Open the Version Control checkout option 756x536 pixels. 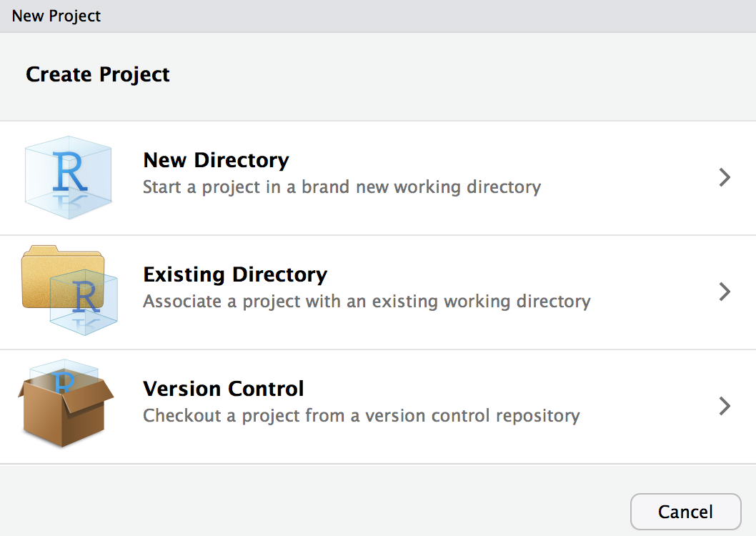point(223,388)
